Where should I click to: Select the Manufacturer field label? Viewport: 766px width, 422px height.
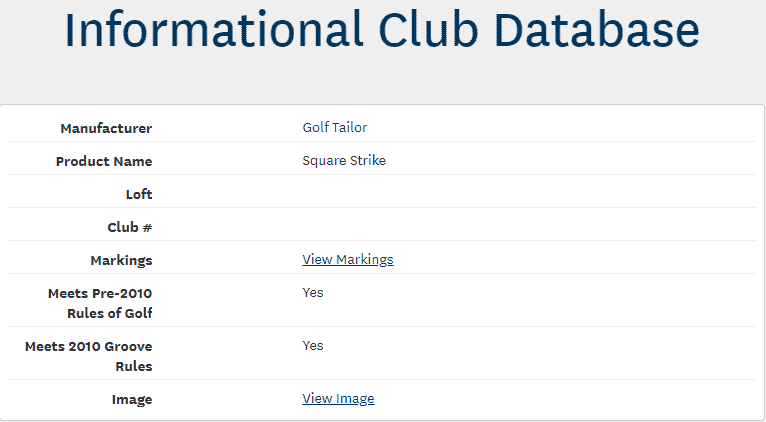click(106, 128)
